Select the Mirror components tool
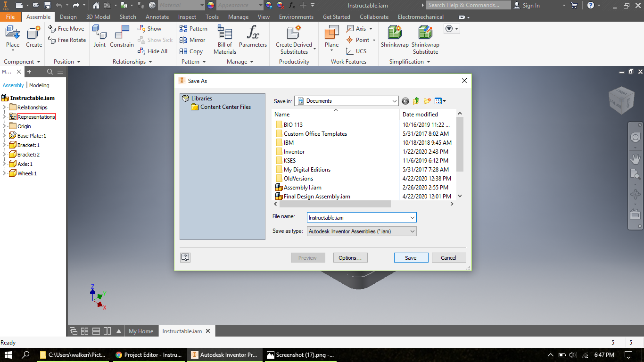644x362 pixels. (x=193, y=40)
